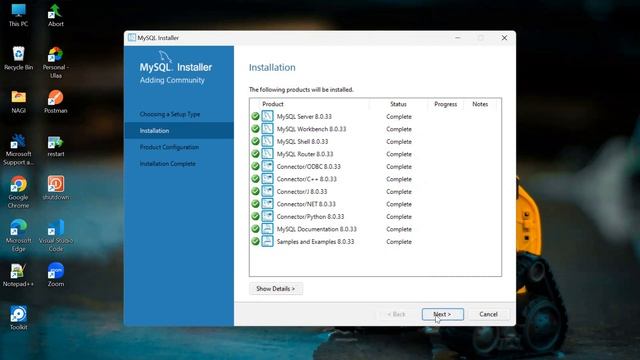Click the Connector/J 8.0.33 product icon
This screenshot has height=360, width=640.
[267, 191]
